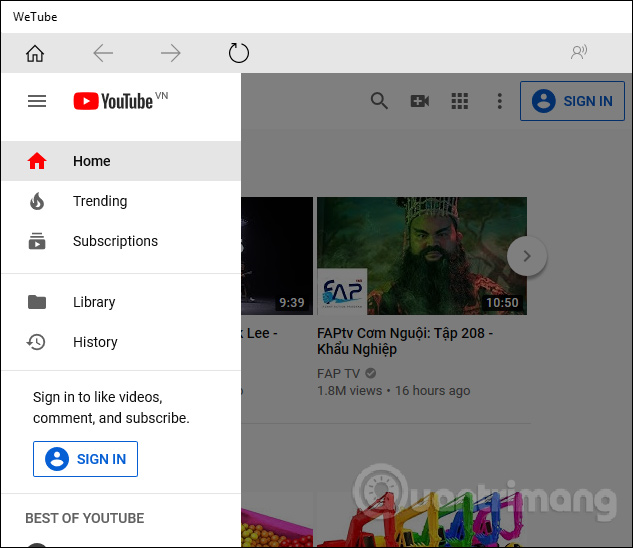633x548 pixels.
Task: Open Subscriptions in the sidebar
Action: pyautogui.click(x=121, y=241)
